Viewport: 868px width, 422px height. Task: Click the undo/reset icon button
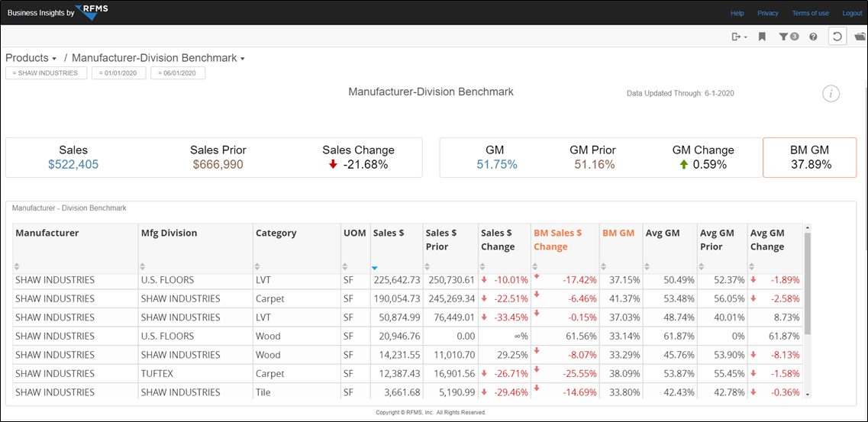point(837,37)
